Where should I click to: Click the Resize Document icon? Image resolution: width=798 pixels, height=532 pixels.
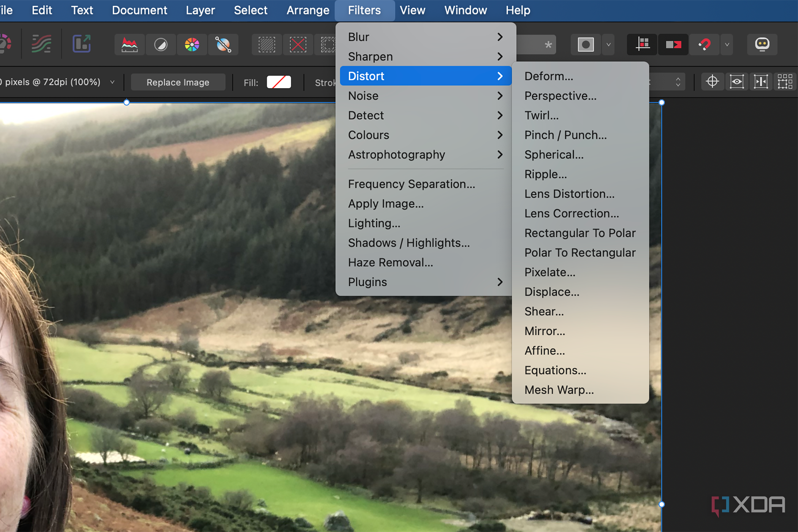tap(81, 44)
